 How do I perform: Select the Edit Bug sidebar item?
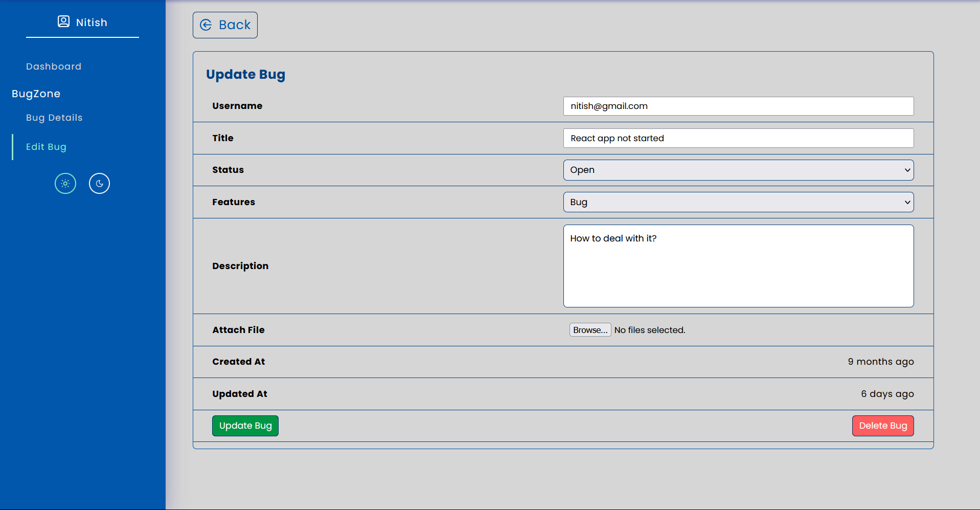coord(46,147)
